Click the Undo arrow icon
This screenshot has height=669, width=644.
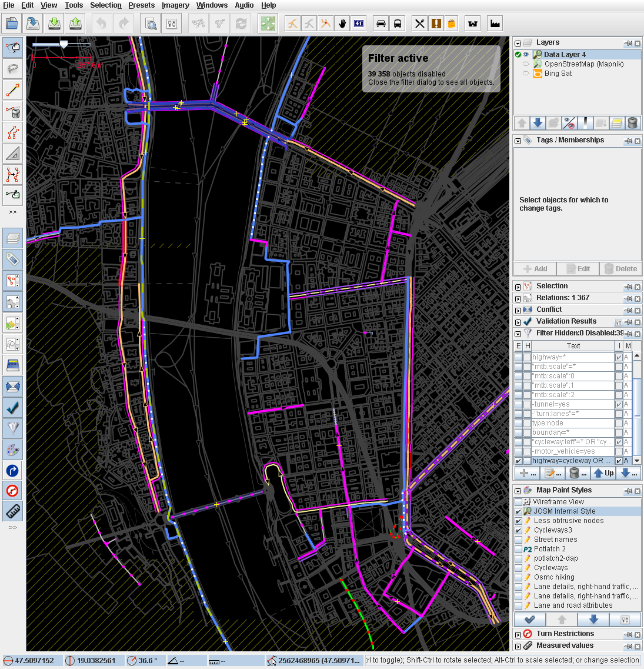(102, 24)
